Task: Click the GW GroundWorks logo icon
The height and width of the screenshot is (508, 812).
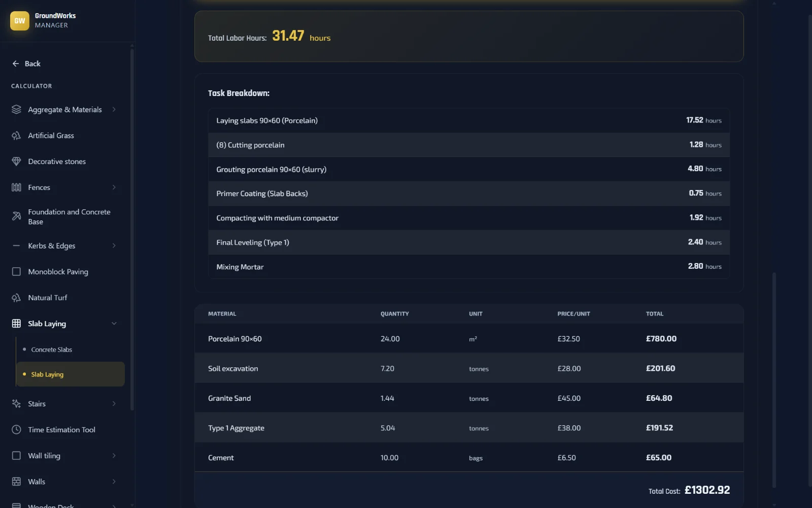Action: click(20, 21)
